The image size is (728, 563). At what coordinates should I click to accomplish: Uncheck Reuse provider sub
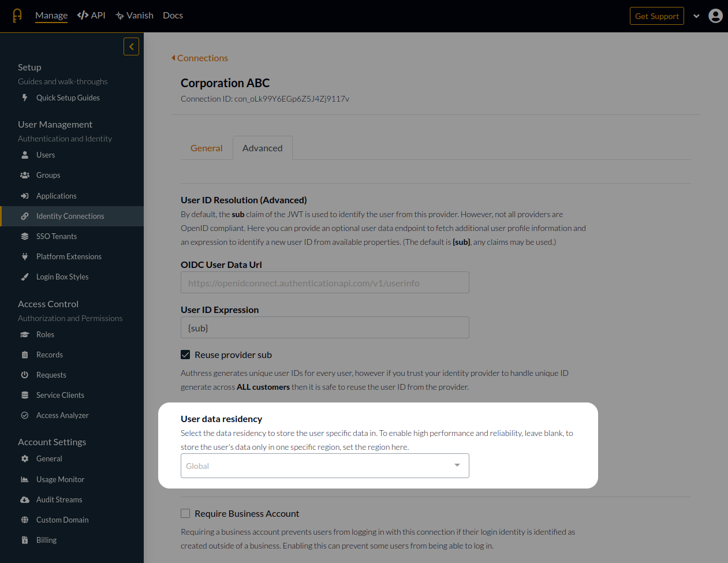pos(185,355)
